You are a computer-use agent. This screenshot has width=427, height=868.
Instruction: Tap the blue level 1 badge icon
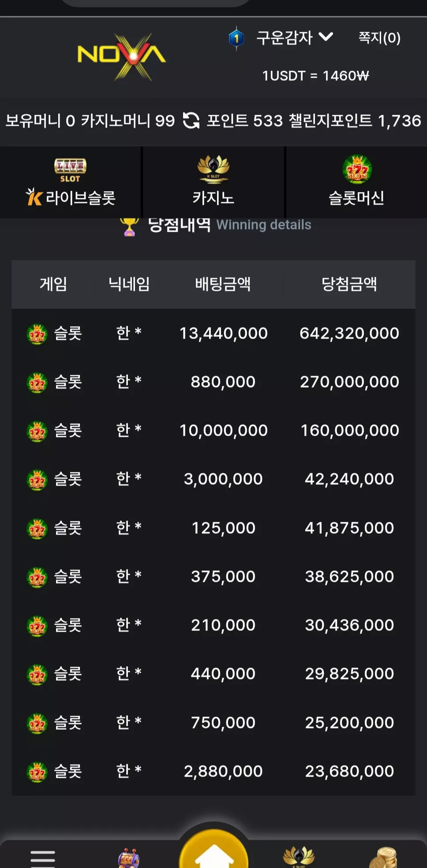tap(236, 38)
